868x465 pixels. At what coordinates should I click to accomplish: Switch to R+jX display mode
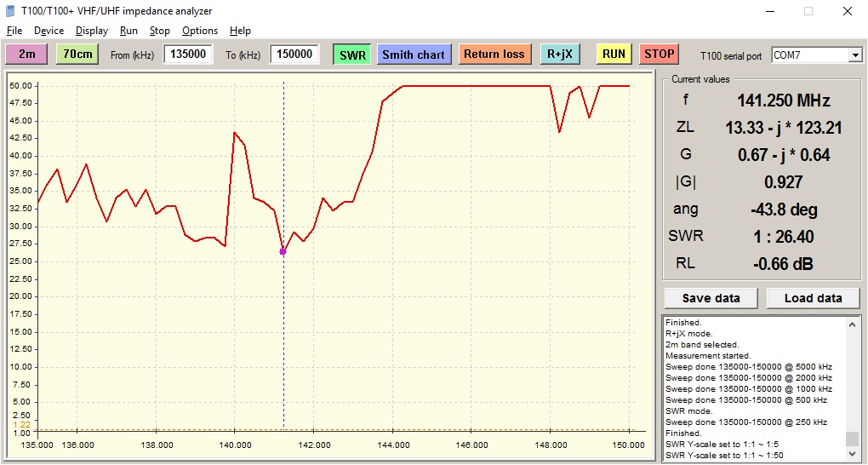click(x=559, y=55)
